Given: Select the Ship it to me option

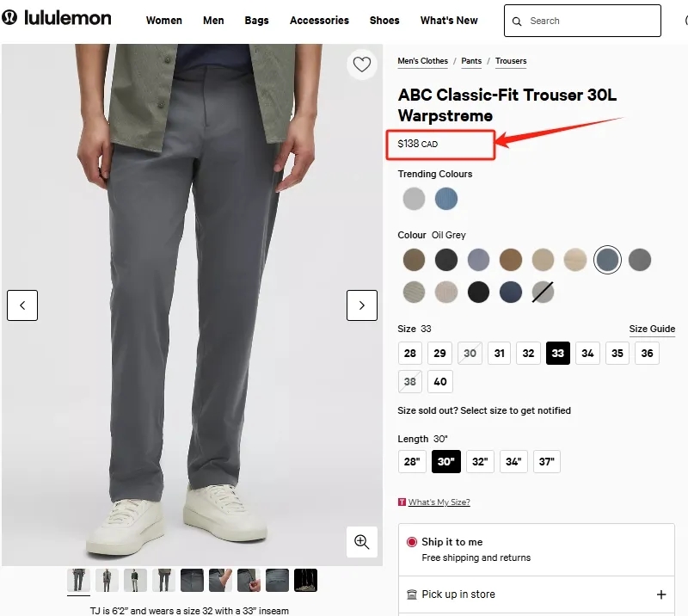Looking at the screenshot, I should 412,542.
